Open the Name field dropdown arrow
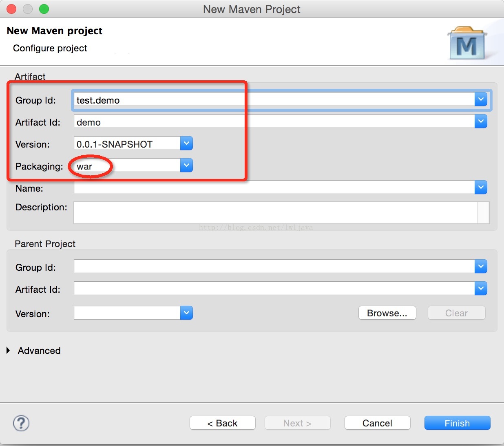Viewport: 504px width, 446px height. pyautogui.click(x=481, y=187)
